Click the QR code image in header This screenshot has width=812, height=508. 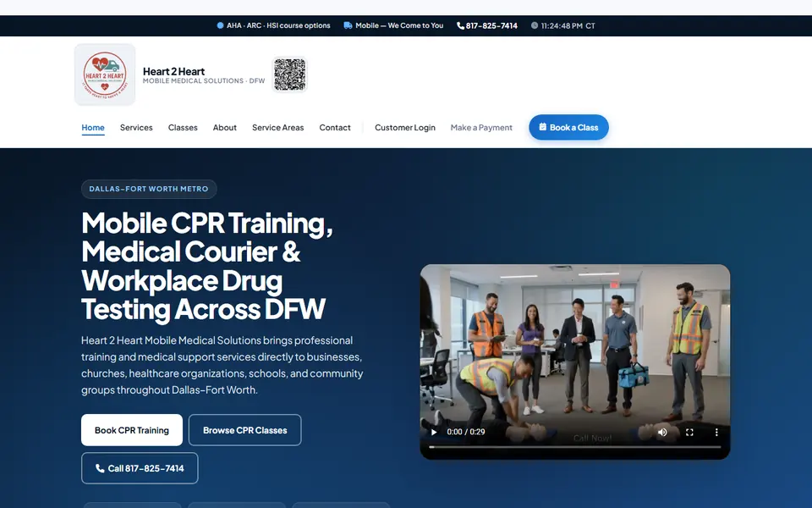click(289, 75)
